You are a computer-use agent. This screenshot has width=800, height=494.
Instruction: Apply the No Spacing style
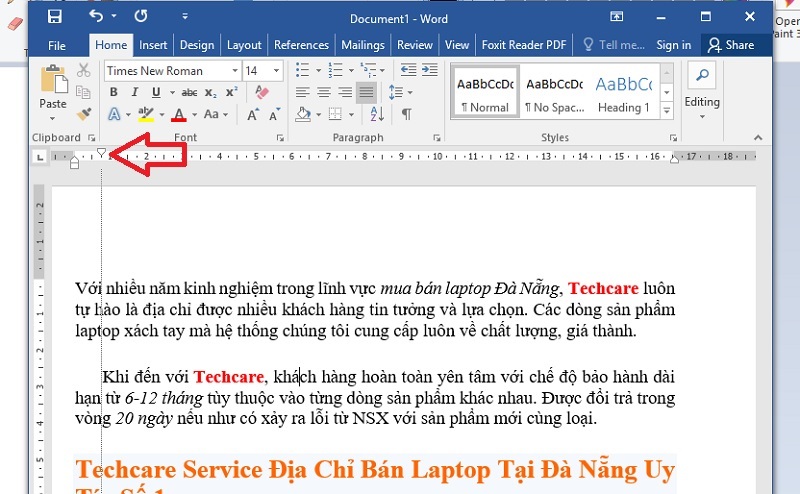point(555,92)
